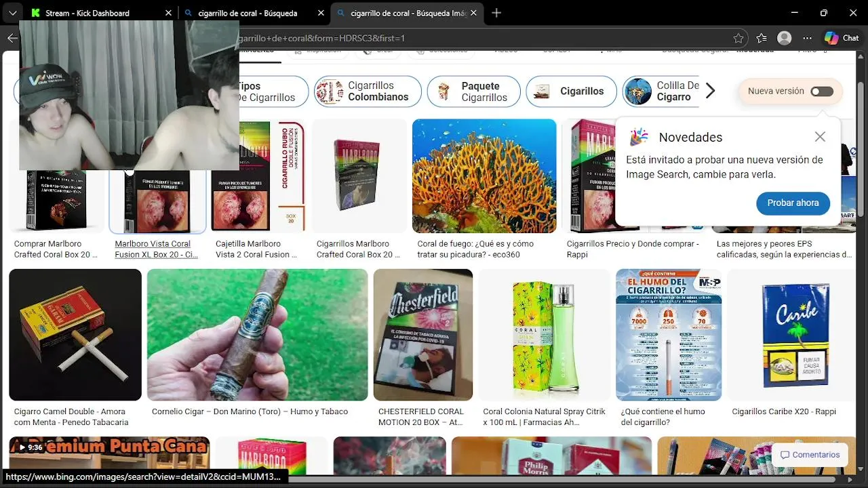
Task: Open the ¿Qué contiene el humo del cigarrillo? caption
Action: 663,417
